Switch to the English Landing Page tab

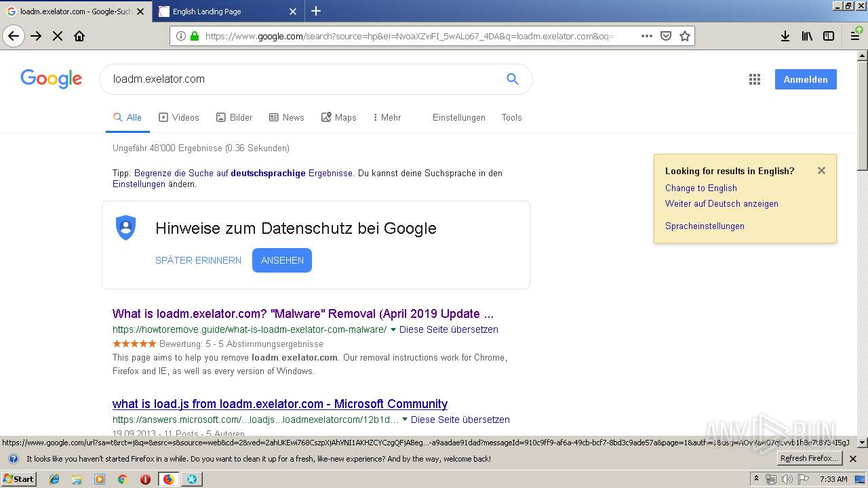(229, 12)
